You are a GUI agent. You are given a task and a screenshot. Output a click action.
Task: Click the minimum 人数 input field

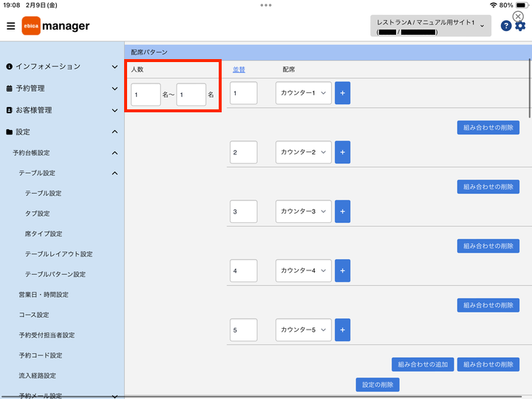pos(146,95)
